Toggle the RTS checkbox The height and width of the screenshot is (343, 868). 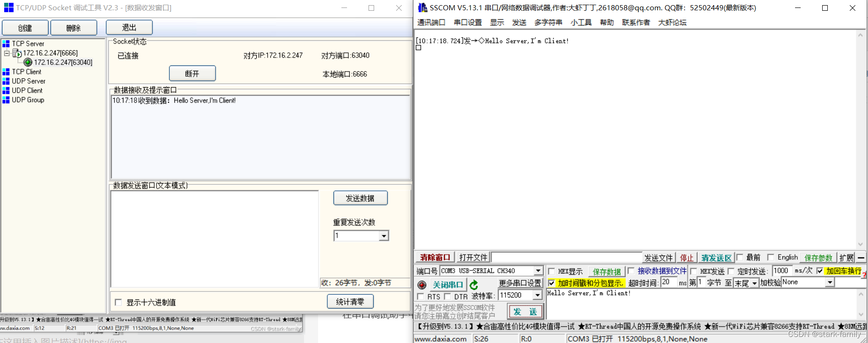[x=420, y=297]
